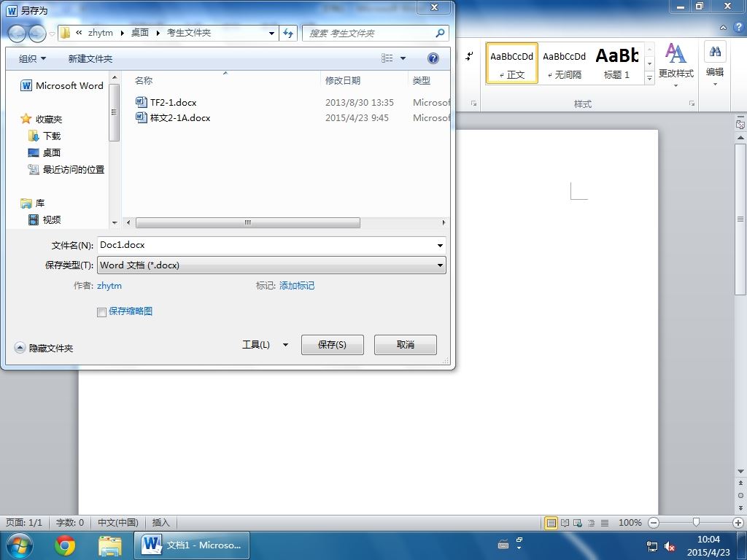The image size is (747, 560).
Task: Click zoom in plus button in status bar
Action: click(x=738, y=523)
